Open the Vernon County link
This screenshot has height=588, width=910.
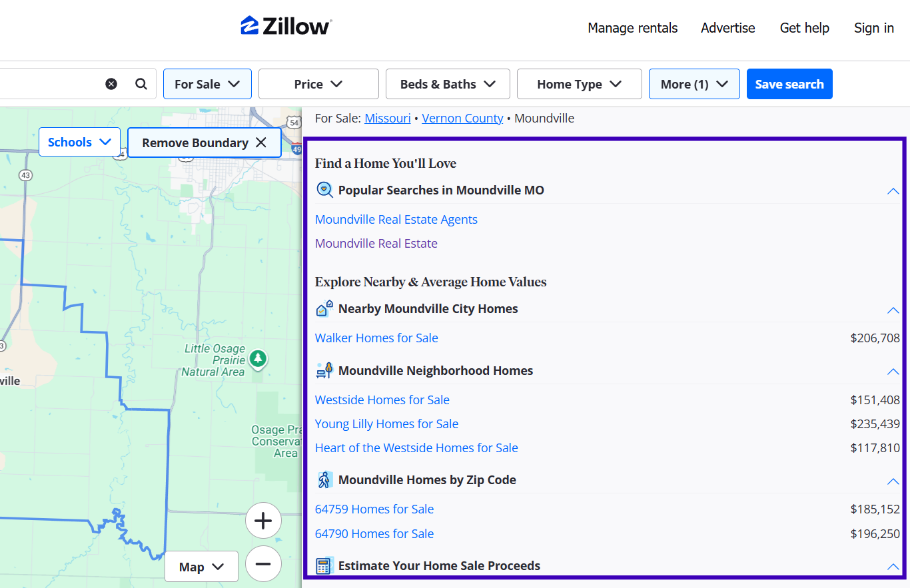pos(462,118)
